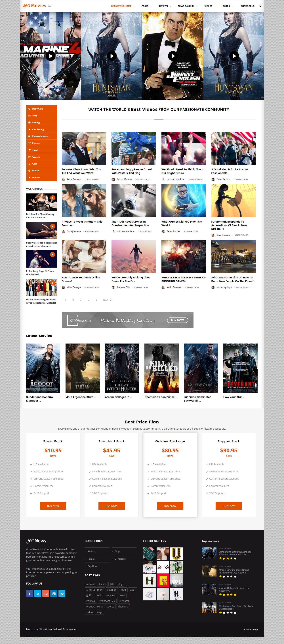Open the Revenant movie poster

[x=240, y=368]
